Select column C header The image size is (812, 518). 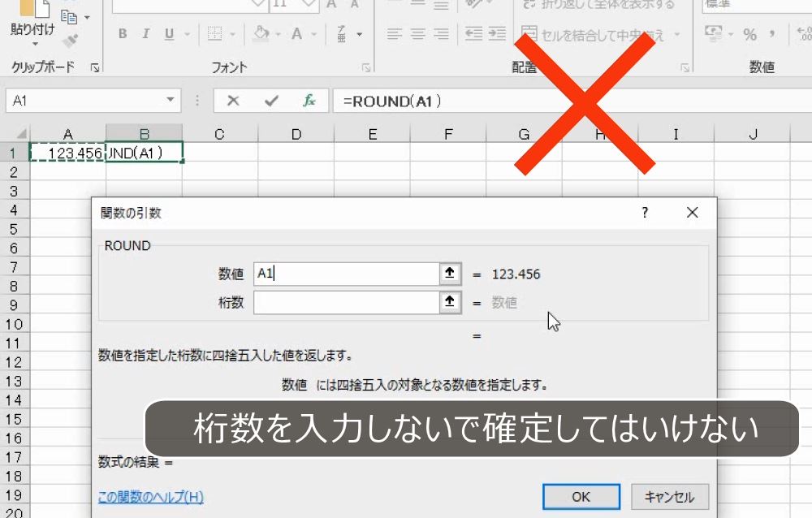point(219,134)
